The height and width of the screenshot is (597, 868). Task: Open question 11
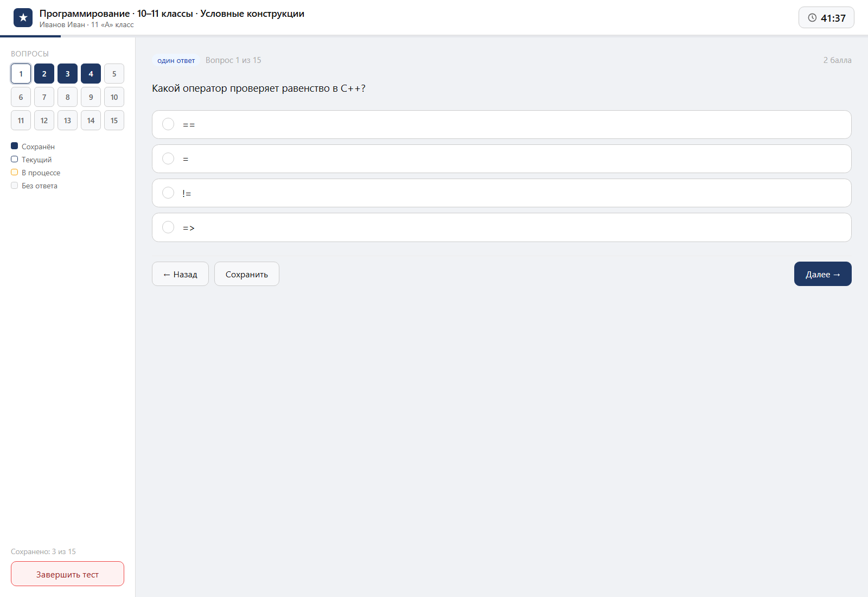coord(21,120)
